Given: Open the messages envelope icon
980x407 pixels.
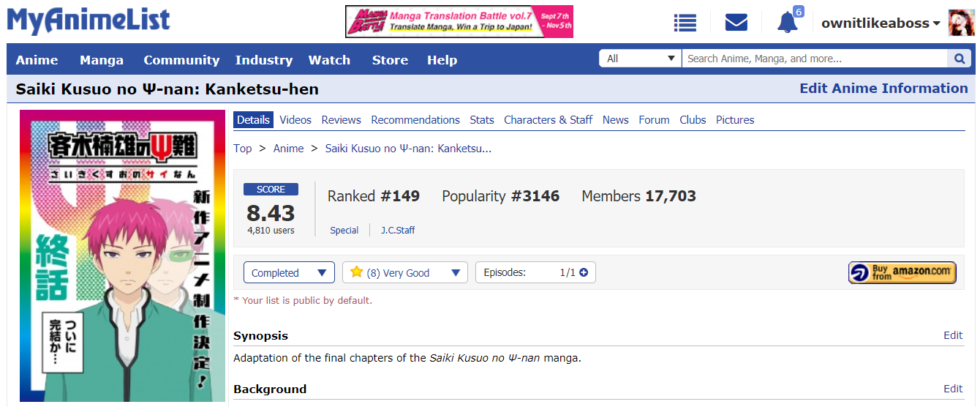Looking at the screenshot, I should click(736, 23).
